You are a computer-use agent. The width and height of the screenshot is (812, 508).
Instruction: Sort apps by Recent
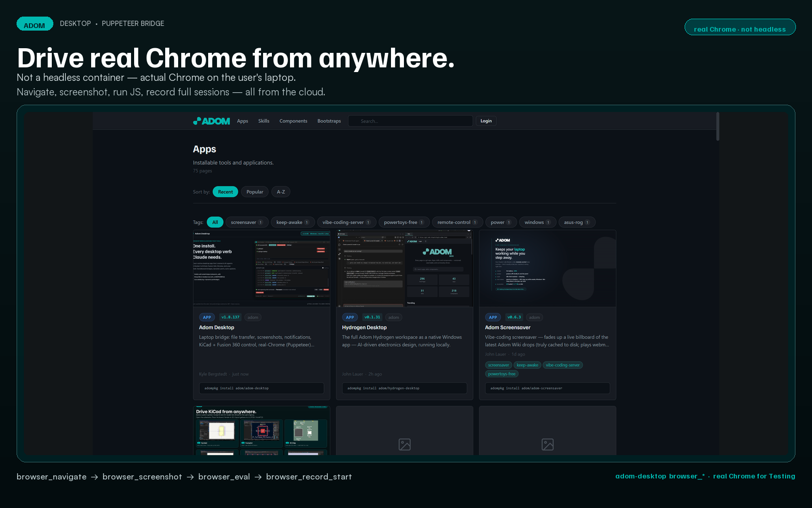225,192
